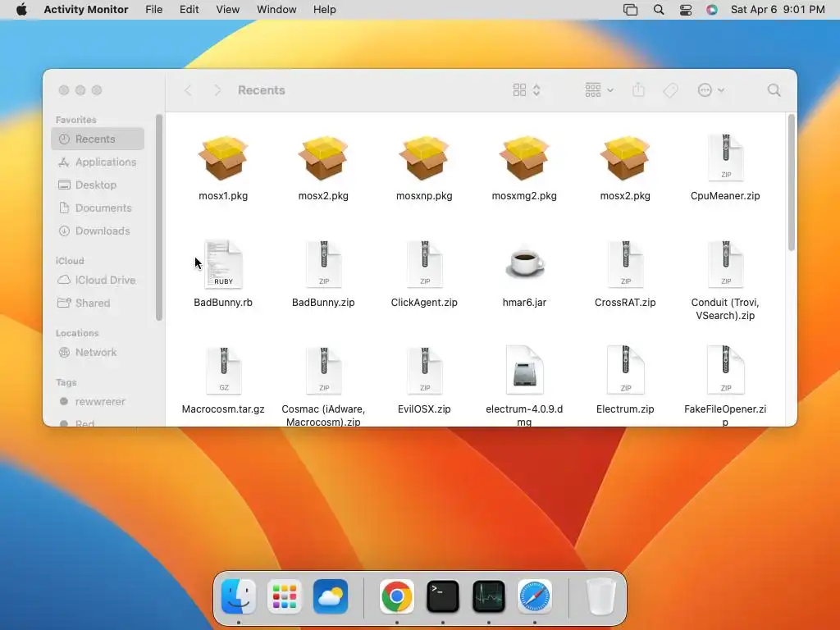Go to Desktop in the sidebar
Image resolution: width=840 pixels, height=630 pixels.
[x=98, y=185]
